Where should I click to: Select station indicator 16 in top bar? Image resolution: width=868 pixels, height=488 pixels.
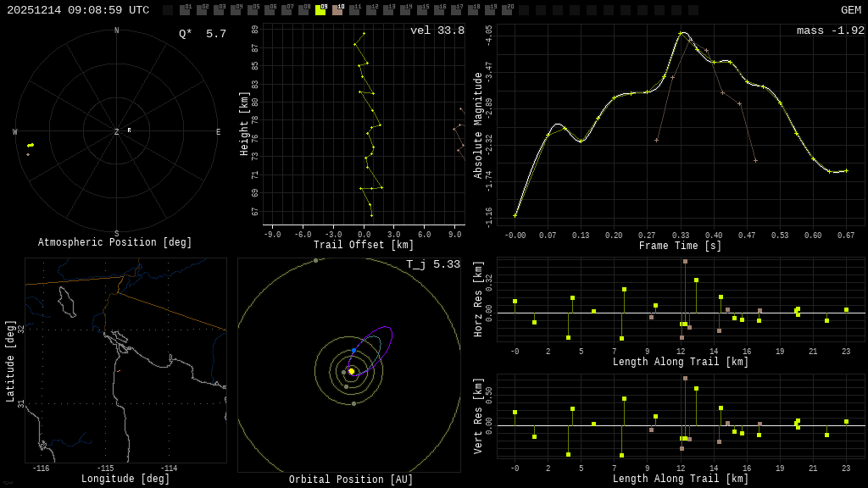(x=439, y=9)
